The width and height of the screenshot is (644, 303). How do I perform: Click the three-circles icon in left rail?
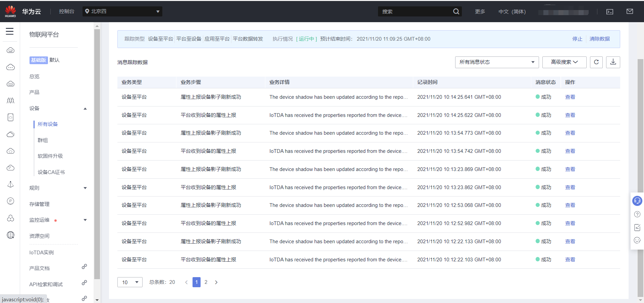point(10,218)
